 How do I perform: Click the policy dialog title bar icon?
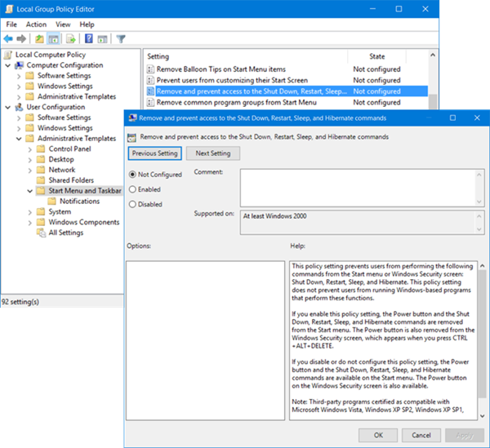[x=132, y=118]
